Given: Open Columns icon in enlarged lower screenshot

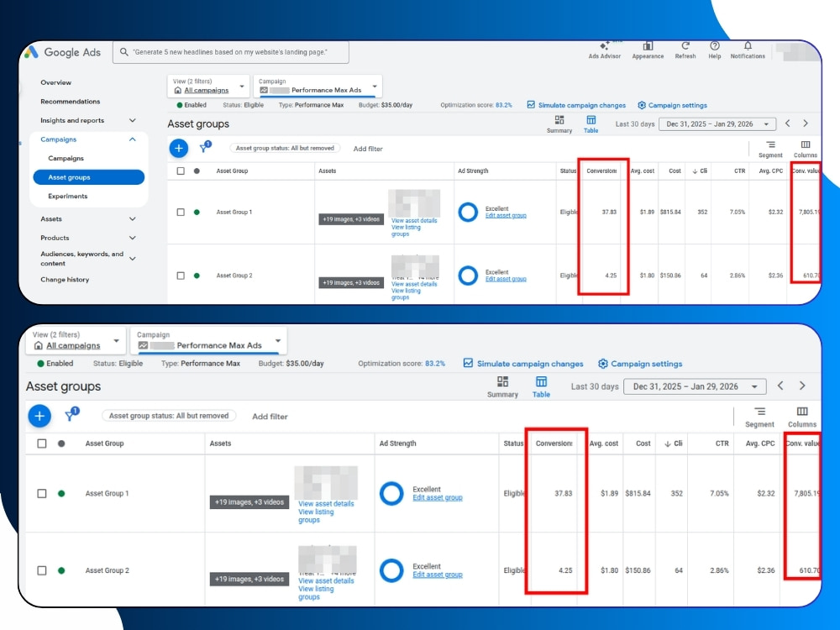Looking at the screenshot, I should click(x=802, y=412).
